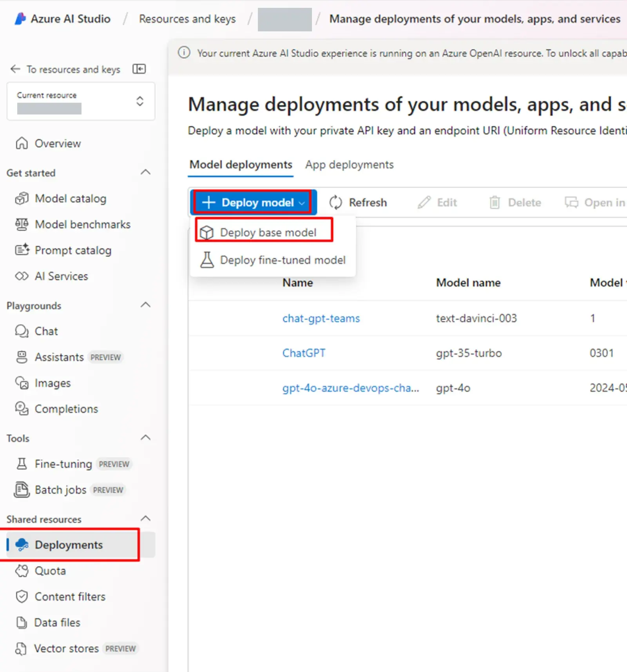Collapse the Shared resources section

pos(146,518)
